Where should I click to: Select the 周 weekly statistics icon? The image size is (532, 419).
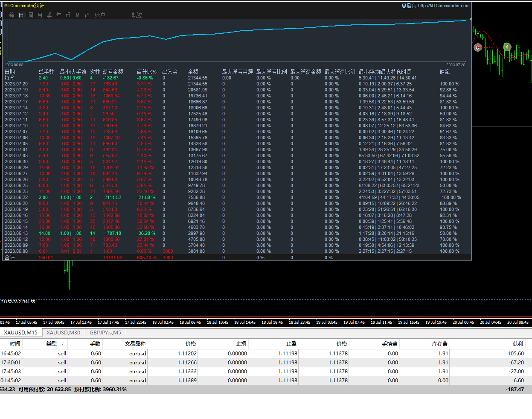coord(31,15)
